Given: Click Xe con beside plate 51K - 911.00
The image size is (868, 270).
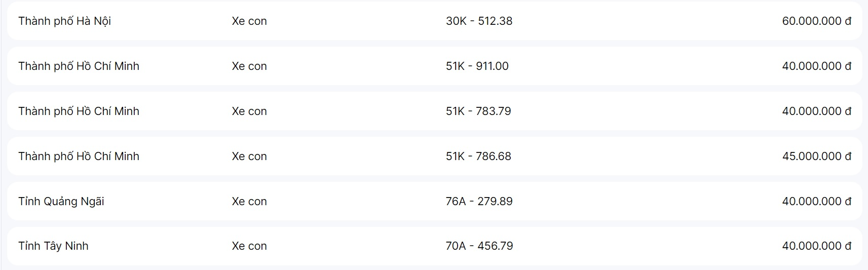Looking at the screenshot, I should pos(249,66).
